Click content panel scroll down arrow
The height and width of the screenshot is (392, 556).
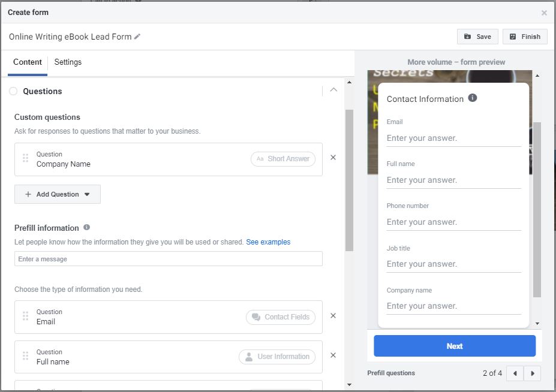(349, 385)
